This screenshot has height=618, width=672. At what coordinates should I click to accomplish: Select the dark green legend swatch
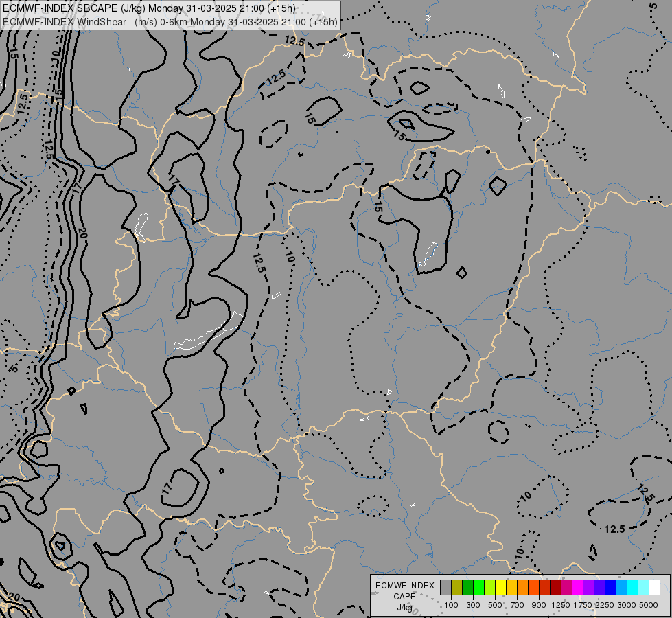467,587
